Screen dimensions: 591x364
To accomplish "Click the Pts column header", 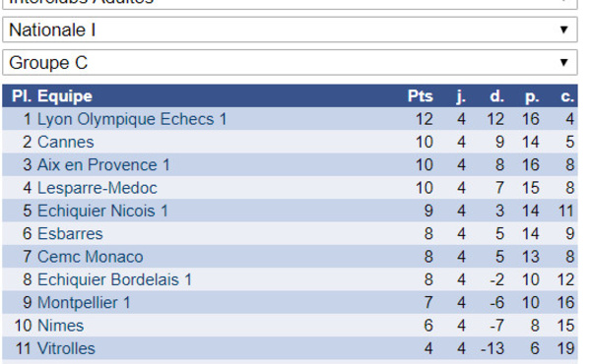I will pyautogui.click(x=421, y=96).
